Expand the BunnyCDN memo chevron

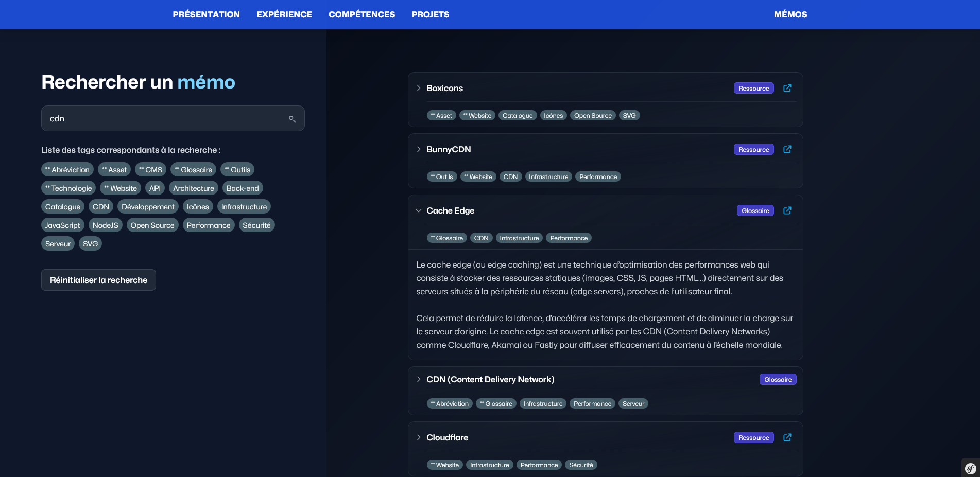pos(419,149)
